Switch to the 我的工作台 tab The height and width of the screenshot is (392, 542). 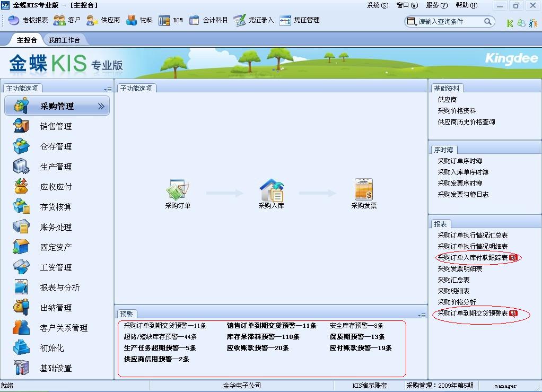click(64, 40)
